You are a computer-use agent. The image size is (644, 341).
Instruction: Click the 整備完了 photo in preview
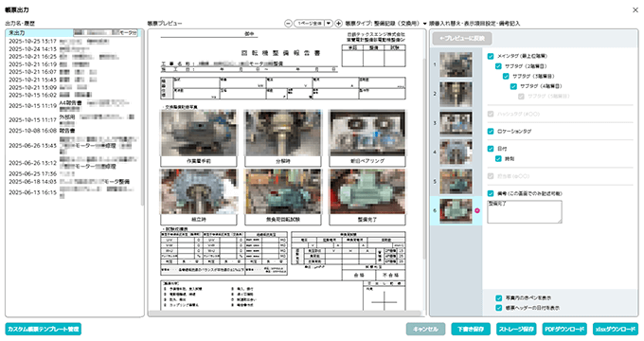(x=367, y=191)
